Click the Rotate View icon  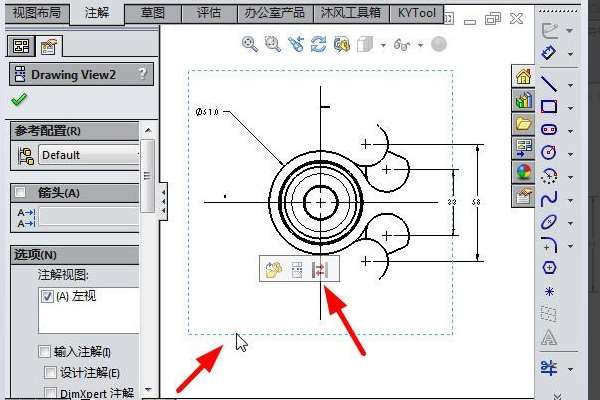(318, 44)
